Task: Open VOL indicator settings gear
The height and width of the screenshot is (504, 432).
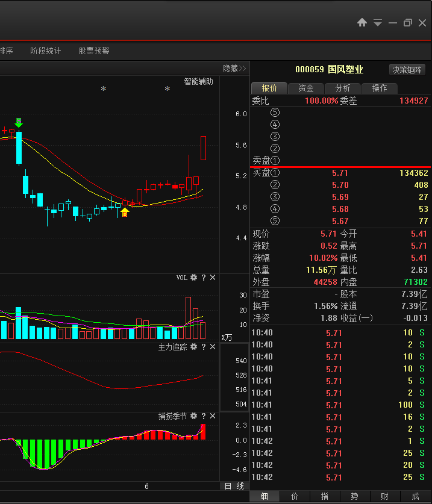Action: click(x=193, y=278)
